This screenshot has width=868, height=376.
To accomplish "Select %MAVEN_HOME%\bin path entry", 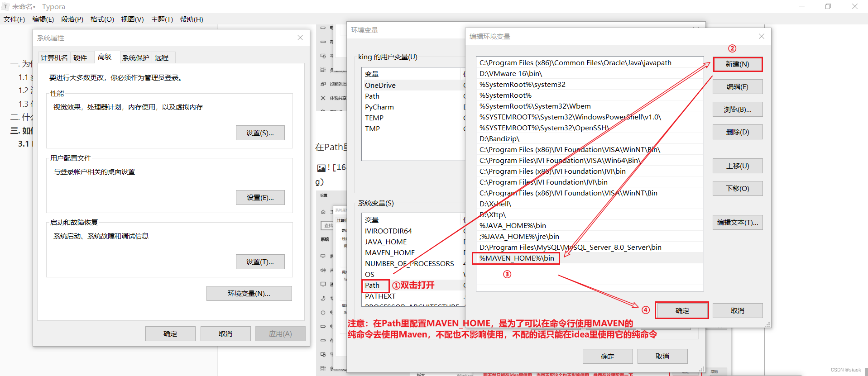I will click(x=590, y=258).
